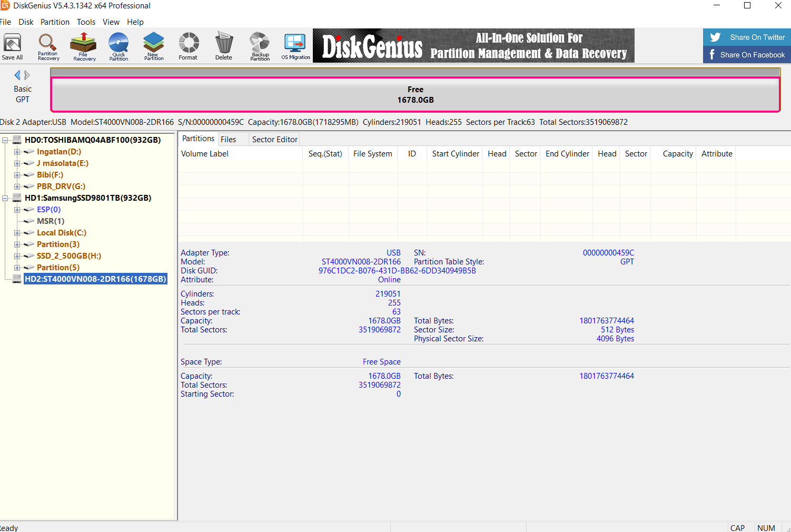Start Quick Partition from the toolbar
This screenshot has width=791, height=532.
[x=118, y=46]
